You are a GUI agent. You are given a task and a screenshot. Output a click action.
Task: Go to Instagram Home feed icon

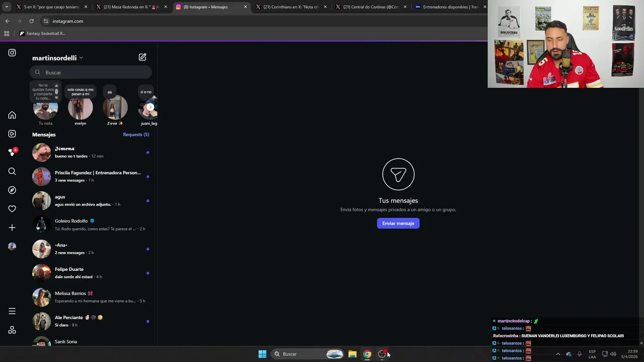[x=12, y=115]
